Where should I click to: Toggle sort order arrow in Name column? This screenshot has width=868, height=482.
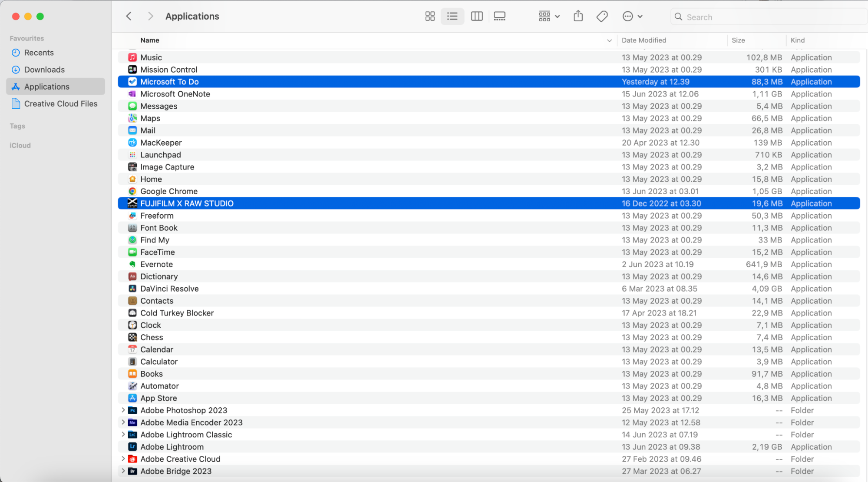[x=609, y=40]
